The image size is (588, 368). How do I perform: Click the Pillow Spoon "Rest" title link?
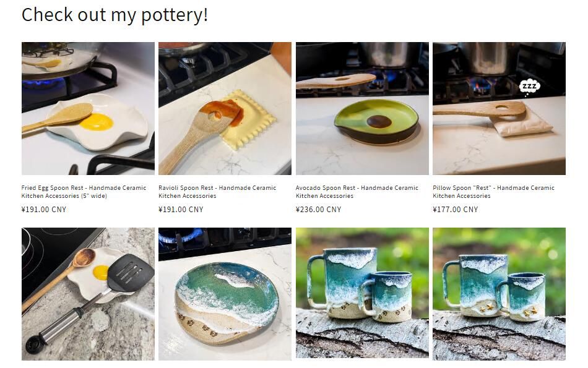493,192
